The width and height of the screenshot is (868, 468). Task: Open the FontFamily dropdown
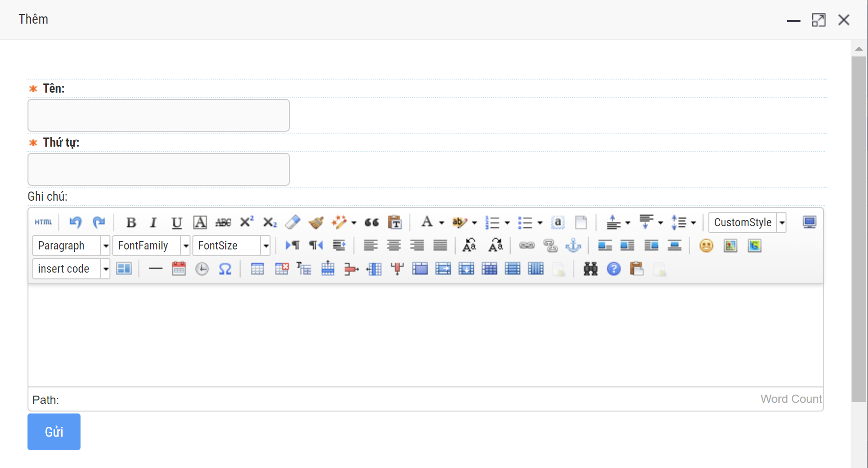pos(186,246)
